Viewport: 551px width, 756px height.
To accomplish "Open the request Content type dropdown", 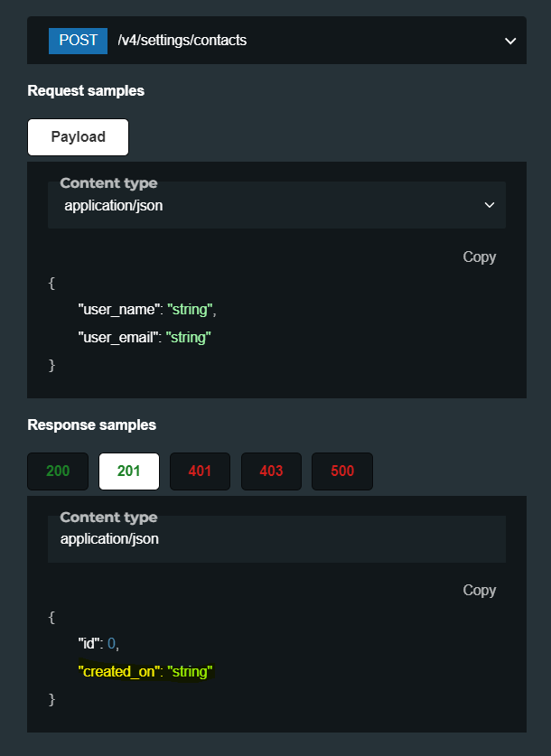I will coord(276,205).
